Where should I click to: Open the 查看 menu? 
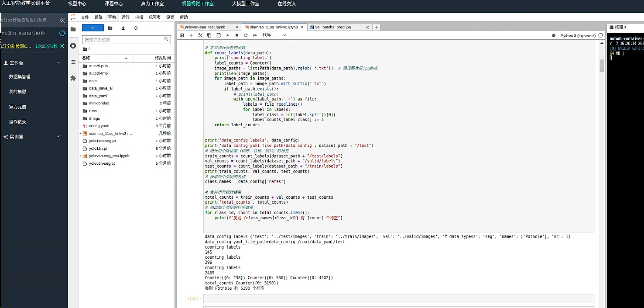pyautogui.click(x=112, y=17)
